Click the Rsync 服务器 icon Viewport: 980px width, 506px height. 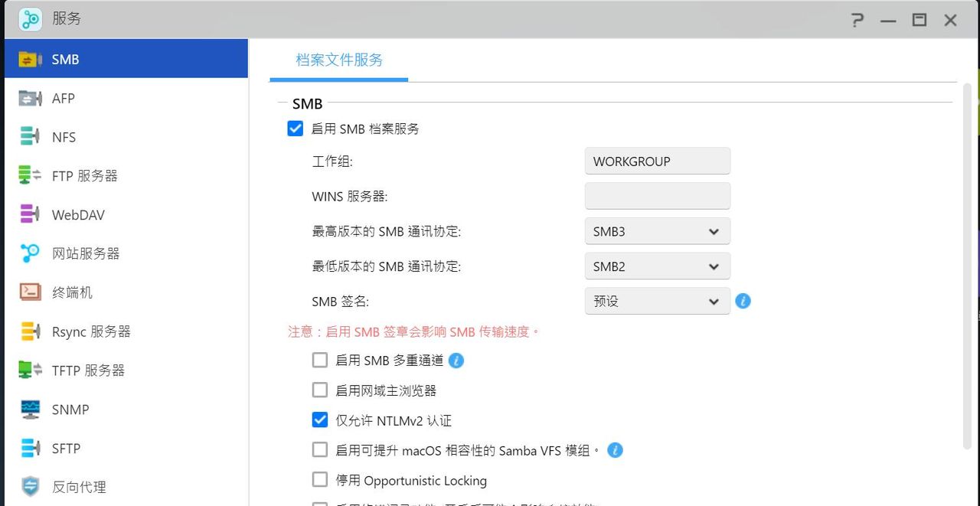point(30,331)
